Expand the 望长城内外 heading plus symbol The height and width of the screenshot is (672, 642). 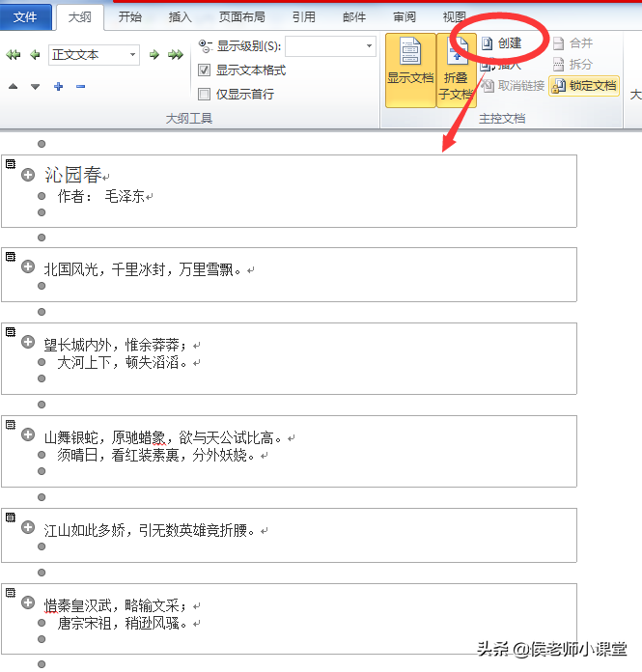coord(28,342)
